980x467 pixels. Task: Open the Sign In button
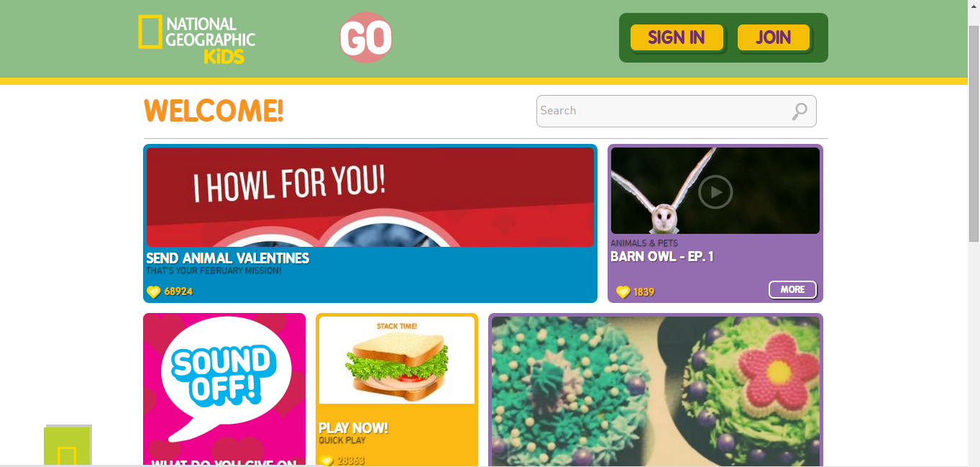tap(677, 37)
